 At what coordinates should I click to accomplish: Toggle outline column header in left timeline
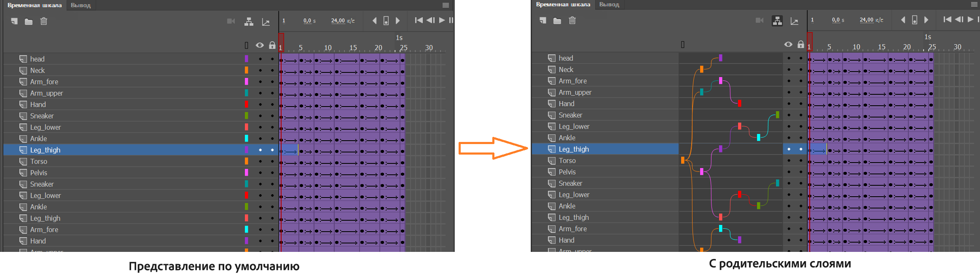(x=247, y=45)
